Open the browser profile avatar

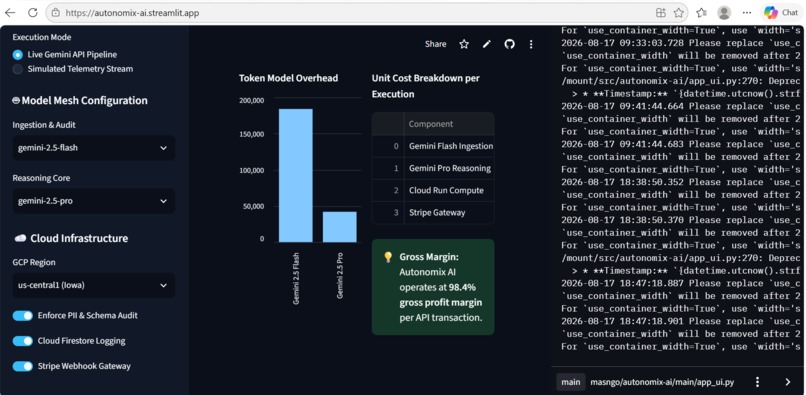pyautogui.click(x=724, y=13)
